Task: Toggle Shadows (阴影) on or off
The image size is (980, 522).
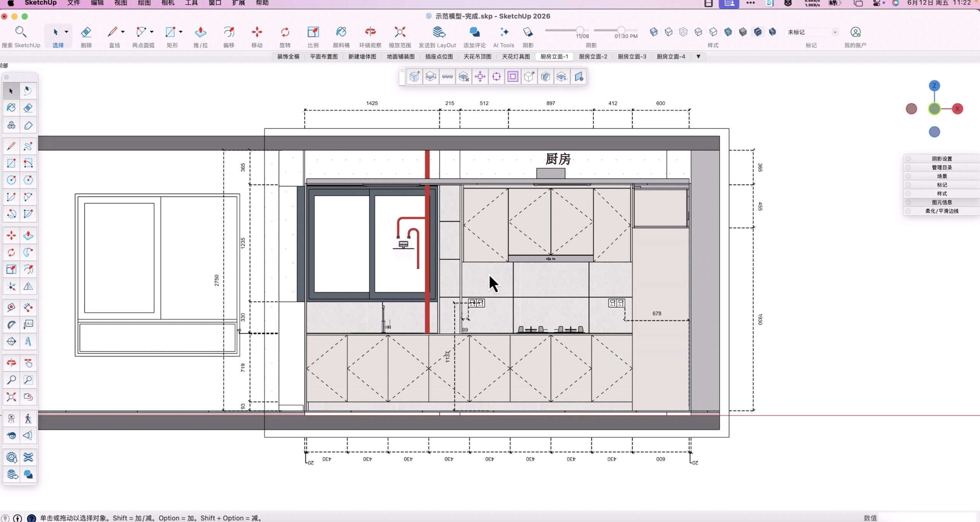Action: pos(528,37)
